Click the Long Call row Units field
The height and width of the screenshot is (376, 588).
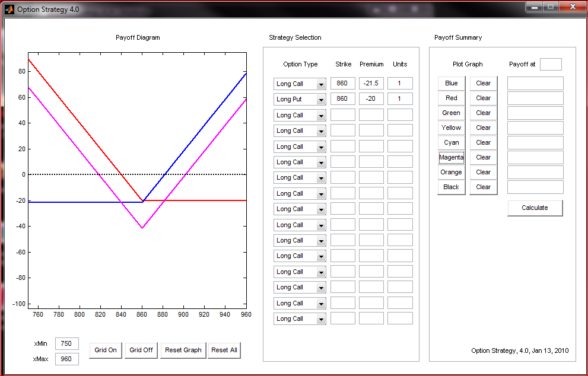tap(400, 83)
